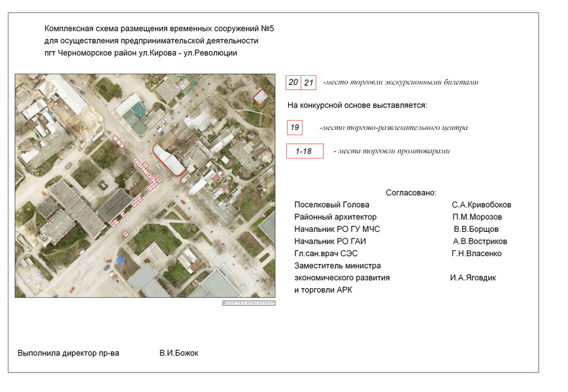This screenshot has width=568, height=392.
Task: Click the "На конкурсной основе выставляется:" line
Action: click(358, 105)
